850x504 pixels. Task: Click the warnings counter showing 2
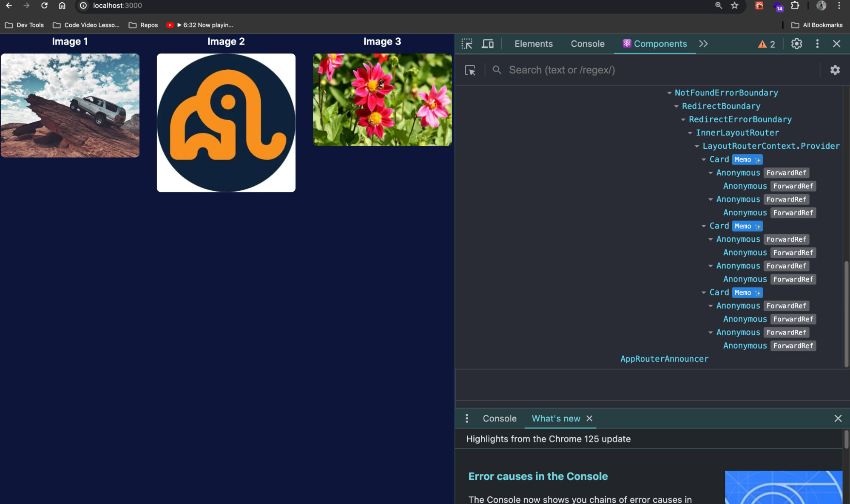coord(767,44)
